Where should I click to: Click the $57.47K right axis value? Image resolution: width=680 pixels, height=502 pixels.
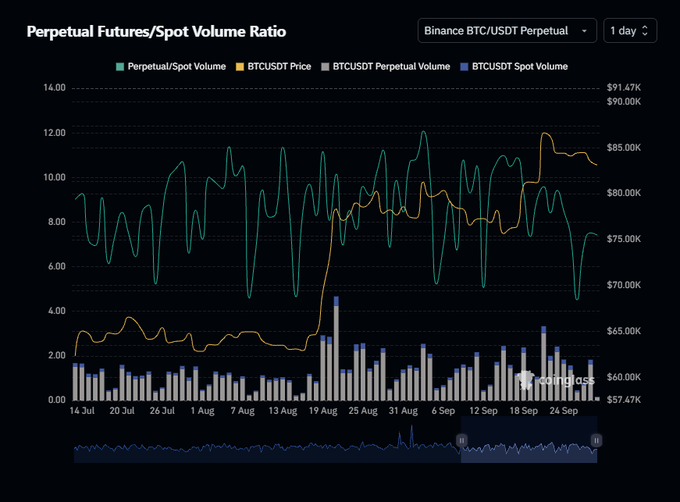624,400
